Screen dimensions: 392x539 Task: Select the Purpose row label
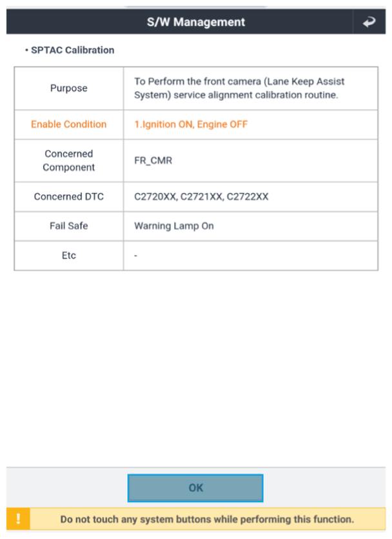[x=68, y=88]
